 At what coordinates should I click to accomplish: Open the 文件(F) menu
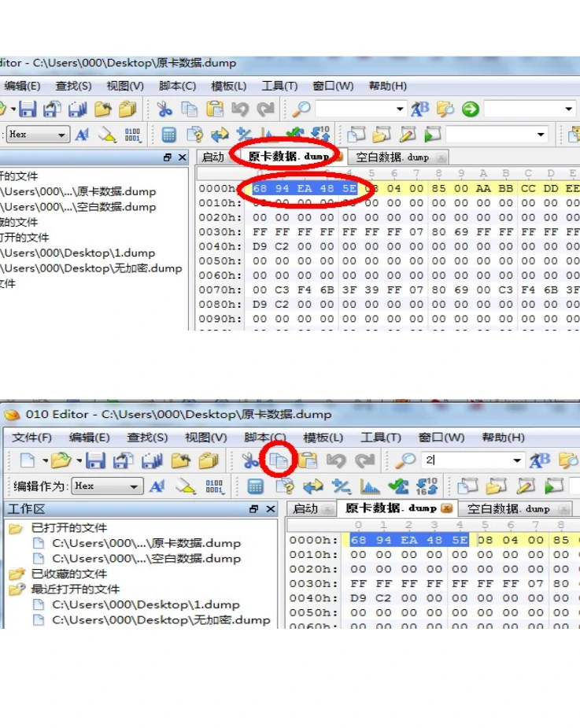(31, 438)
